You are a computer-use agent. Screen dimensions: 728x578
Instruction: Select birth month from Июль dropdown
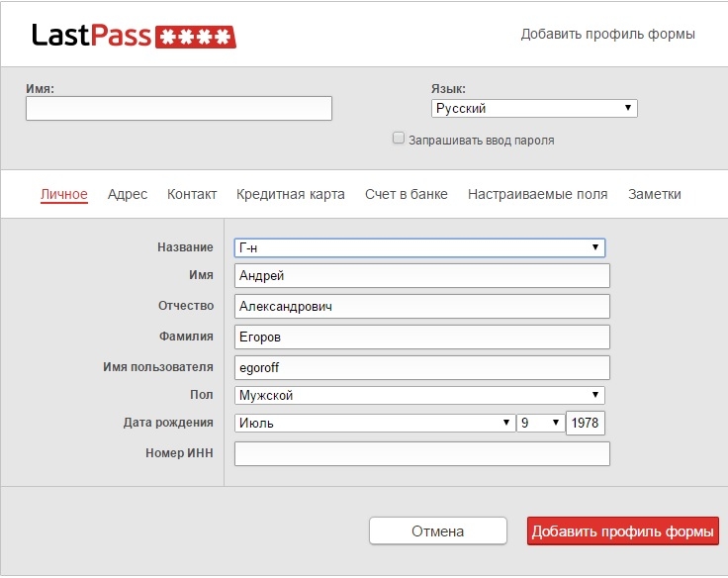tap(375, 423)
